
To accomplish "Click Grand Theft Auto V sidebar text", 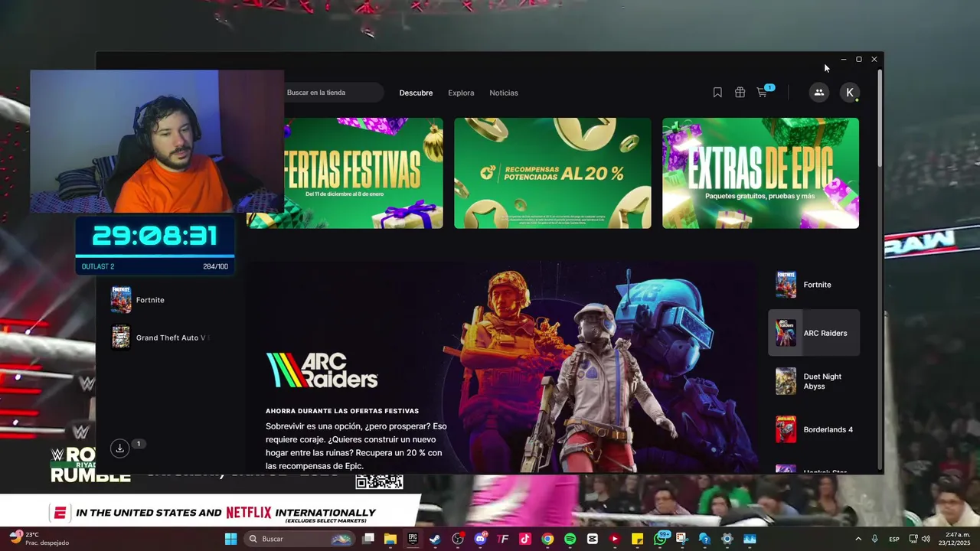I will [x=171, y=337].
